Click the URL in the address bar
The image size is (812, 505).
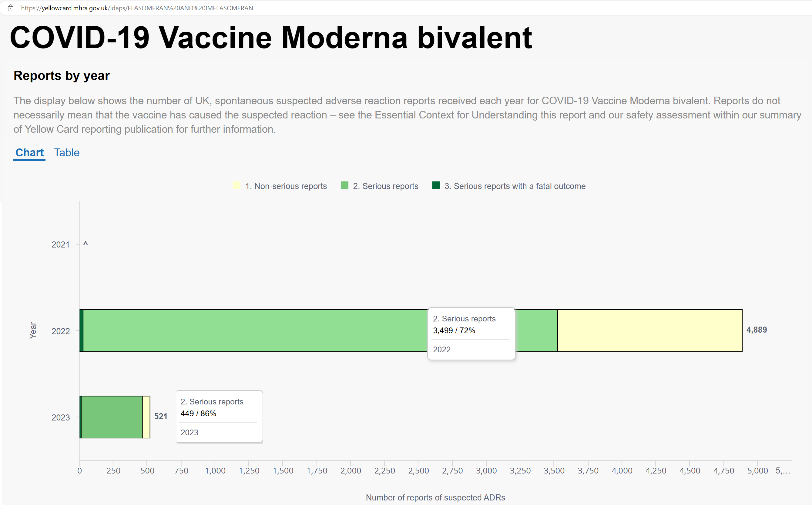click(x=137, y=8)
